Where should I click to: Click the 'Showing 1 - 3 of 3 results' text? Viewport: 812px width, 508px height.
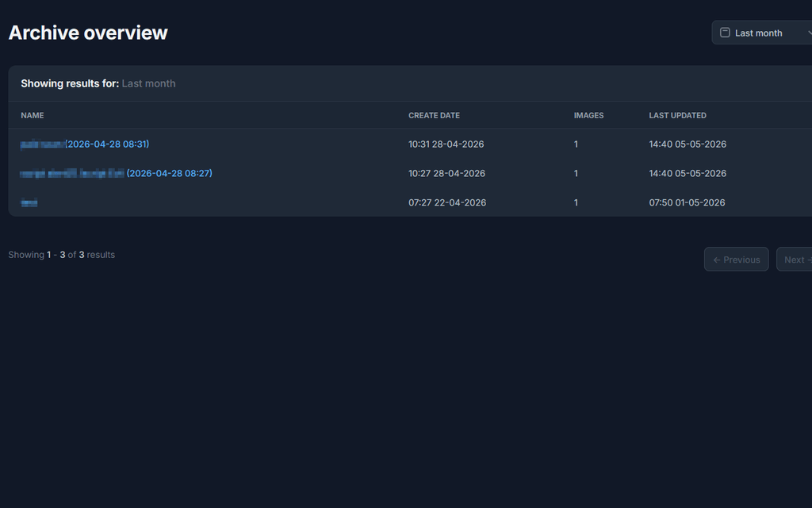coord(62,255)
